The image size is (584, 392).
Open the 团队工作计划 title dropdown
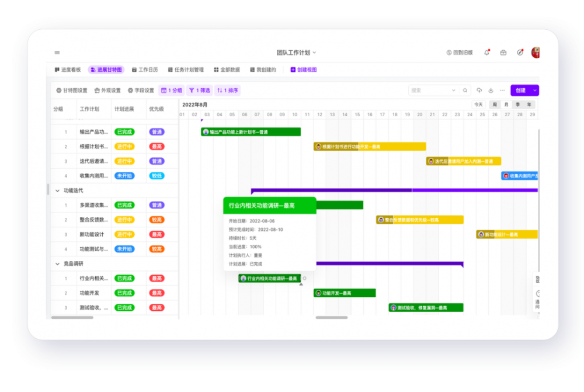pos(296,53)
